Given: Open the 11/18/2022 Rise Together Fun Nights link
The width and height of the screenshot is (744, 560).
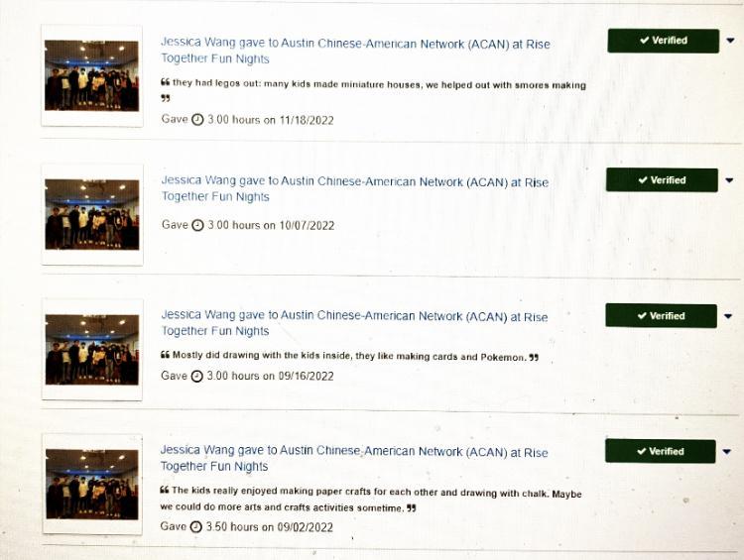Looking at the screenshot, I should [355, 51].
